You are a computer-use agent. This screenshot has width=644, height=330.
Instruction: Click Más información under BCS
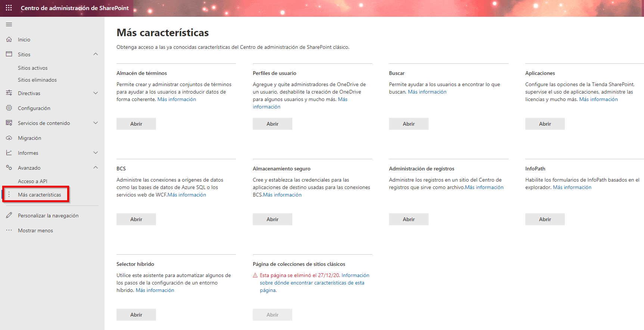pos(187,195)
